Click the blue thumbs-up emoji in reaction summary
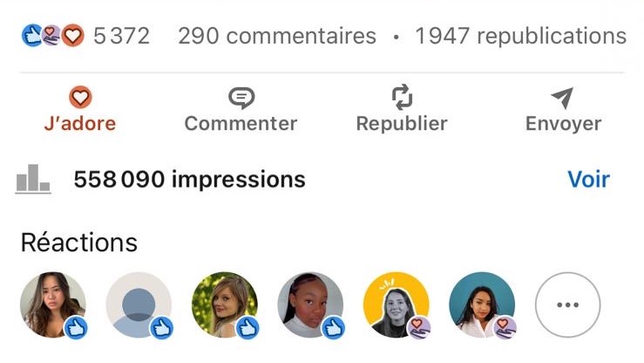 32,36
